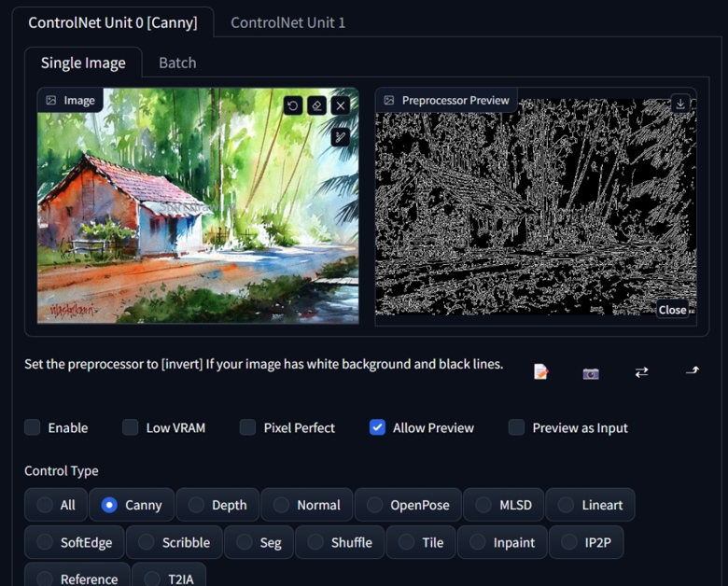This screenshot has height=586, width=728.
Task: Open the Single Image tab
Action: point(83,63)
